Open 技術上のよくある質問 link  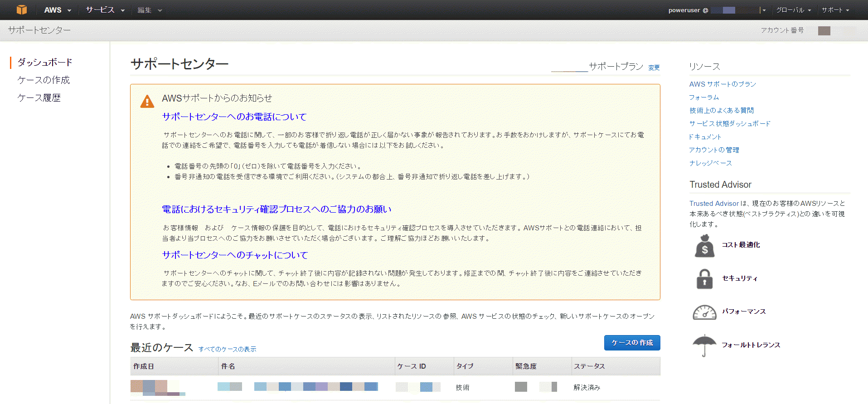click(722, 111)
